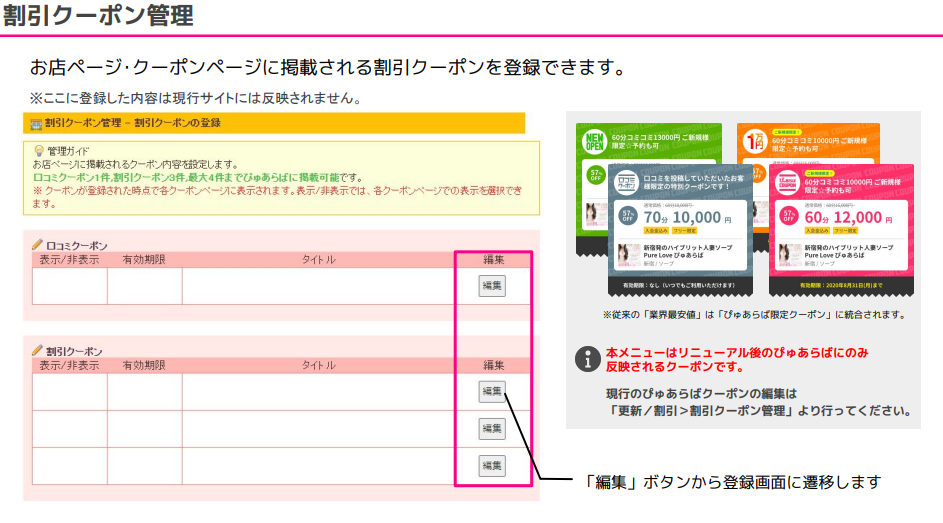Click タイトル column header in 割引クーポン table
The height and width of the screenshot is (523, 943).
click(x=318, y=366)
